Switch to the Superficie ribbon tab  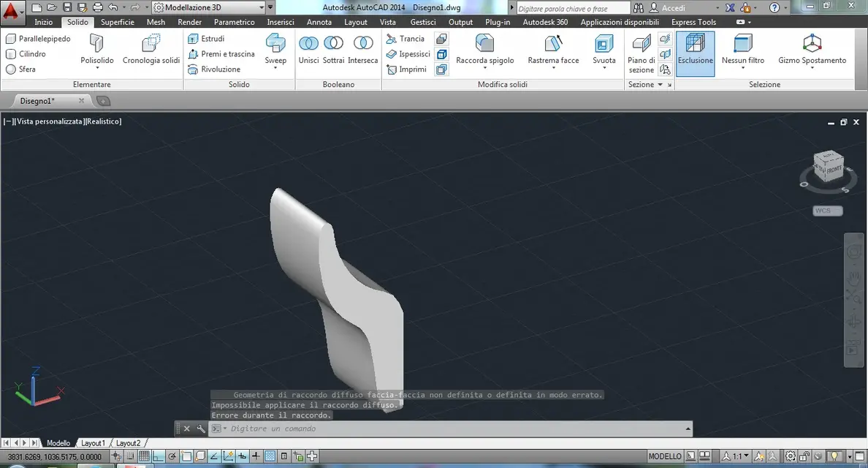click(x=118, y=22)
